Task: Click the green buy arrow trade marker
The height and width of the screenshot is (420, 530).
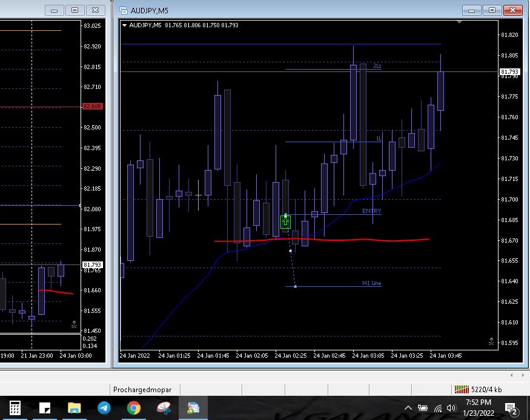Action: pyautogui.click(x=286, y=222)
